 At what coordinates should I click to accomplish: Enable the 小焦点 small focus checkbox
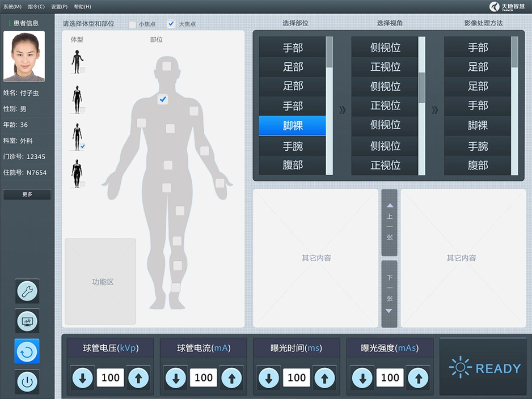click(x=133, y=24)
